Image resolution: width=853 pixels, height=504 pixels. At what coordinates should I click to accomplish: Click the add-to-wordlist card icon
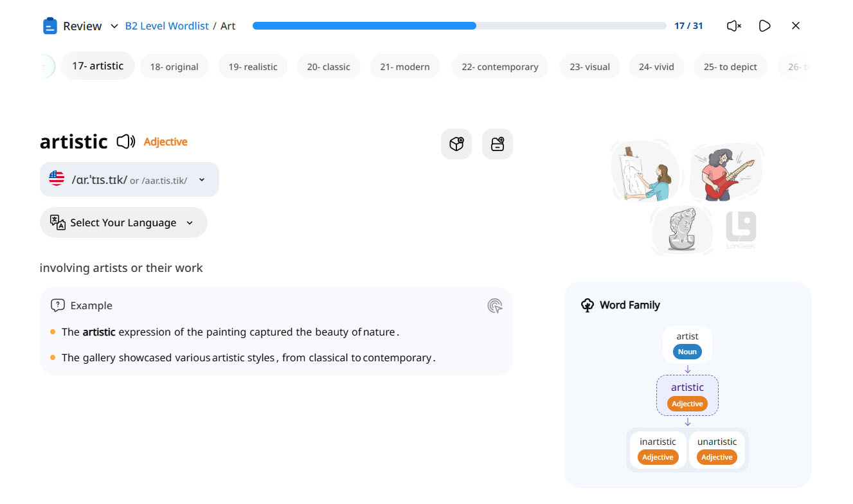[498, 144]
